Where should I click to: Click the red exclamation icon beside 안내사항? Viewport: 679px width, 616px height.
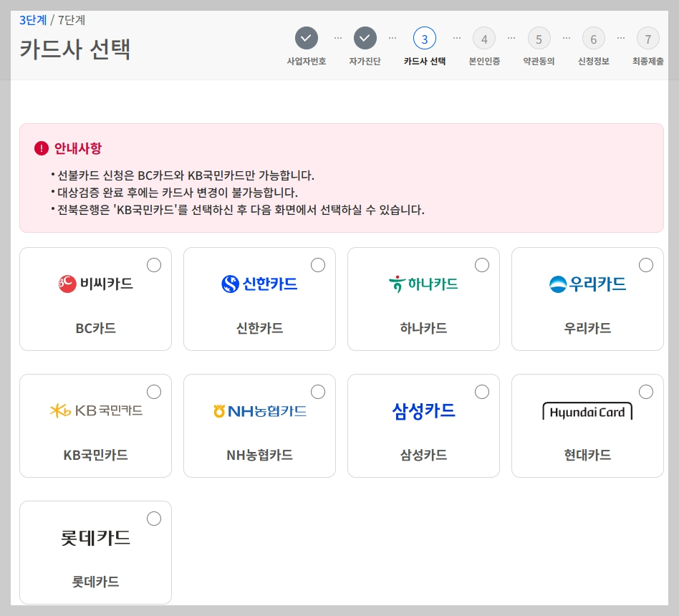(x=41, y=148)
